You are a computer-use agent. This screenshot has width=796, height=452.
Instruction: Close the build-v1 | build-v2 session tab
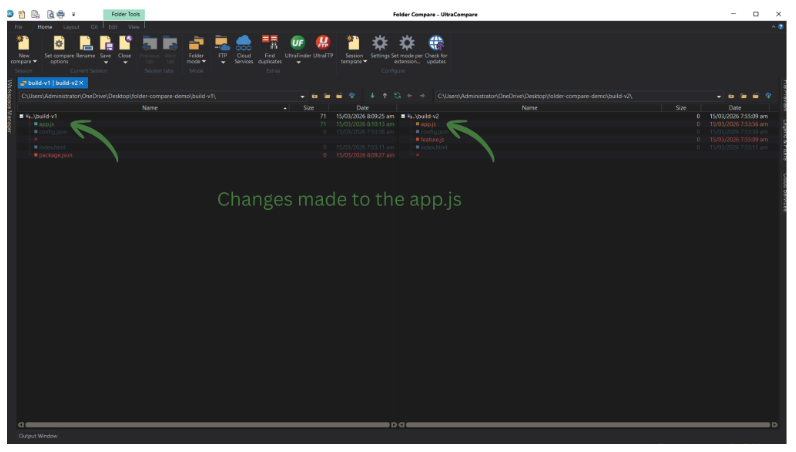pyautogui.click(x=81, y=83)
